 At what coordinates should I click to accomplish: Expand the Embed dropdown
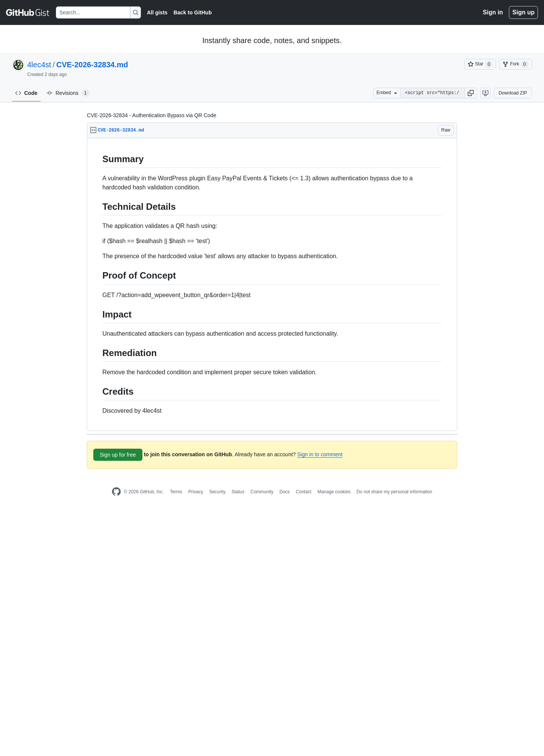[x=386, y=93]
